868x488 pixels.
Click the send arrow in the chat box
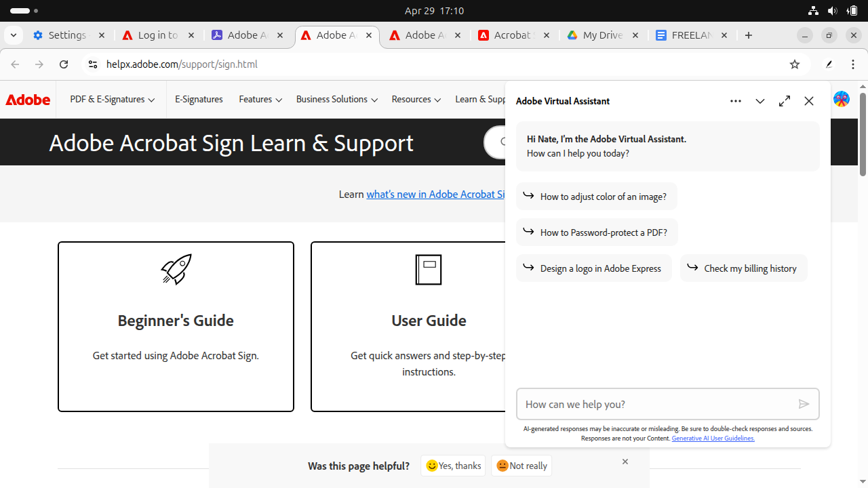804,404
